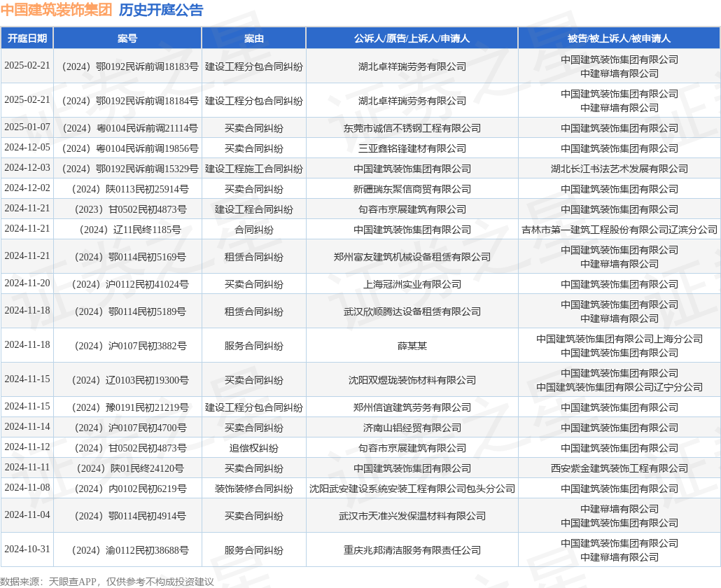This screenshot has width=721, height=588.
Task: Click the date 2024-12-03
Action: click(x=27, y=167)
